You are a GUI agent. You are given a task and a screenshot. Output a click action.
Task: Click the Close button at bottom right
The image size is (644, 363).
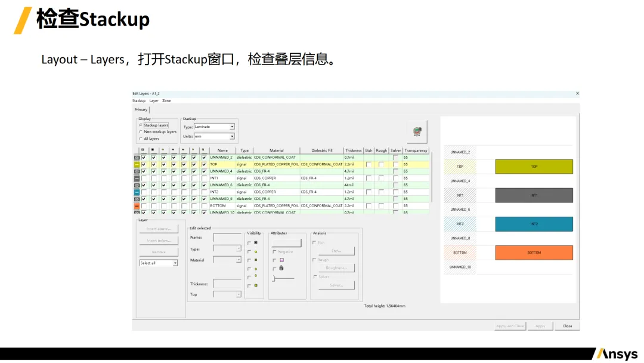click(567, 326)
